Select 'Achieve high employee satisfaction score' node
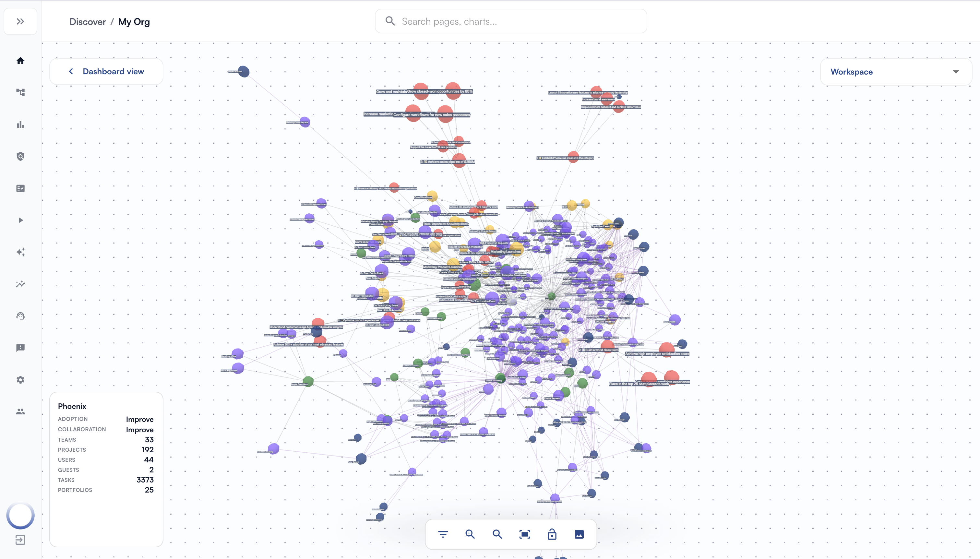 (x=667, y=350)
